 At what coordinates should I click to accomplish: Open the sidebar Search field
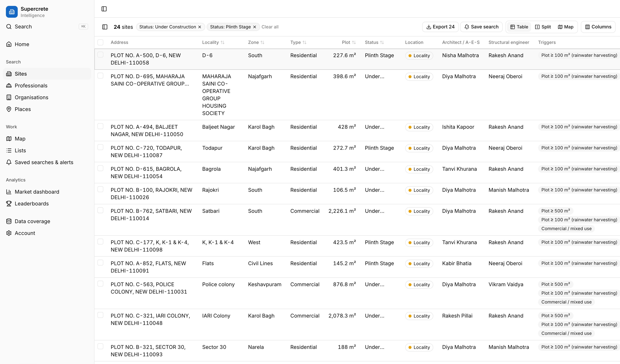(47, 27)
